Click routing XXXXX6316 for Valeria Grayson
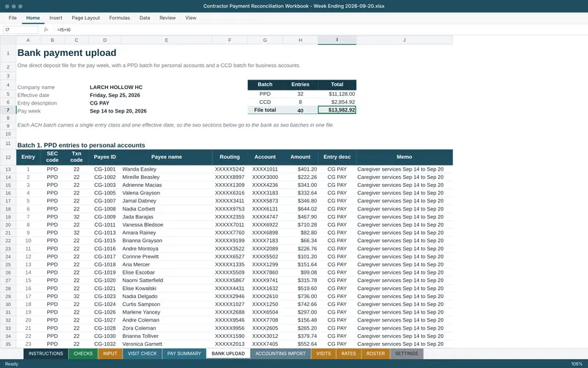The image size is (588, 368). 229,193
